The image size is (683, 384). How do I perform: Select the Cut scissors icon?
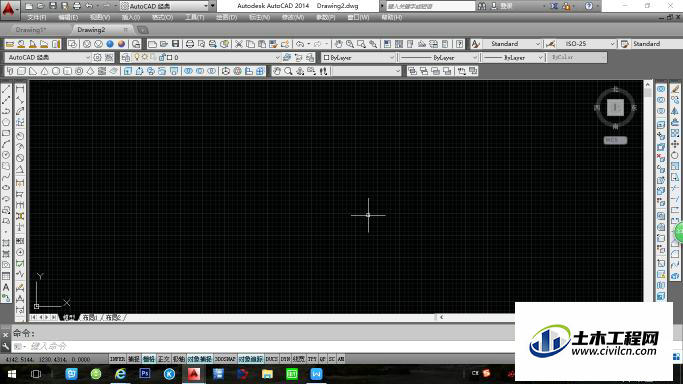tap(239, 44)
